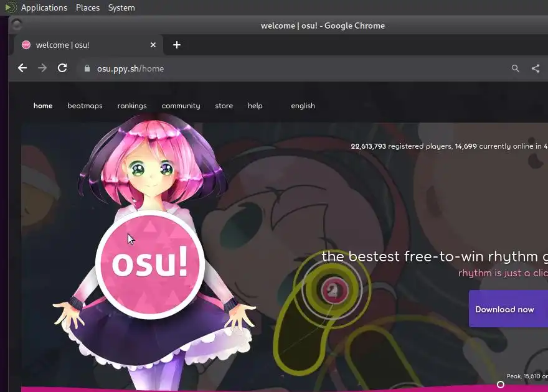Go back to the previous page

click(22, 68)
